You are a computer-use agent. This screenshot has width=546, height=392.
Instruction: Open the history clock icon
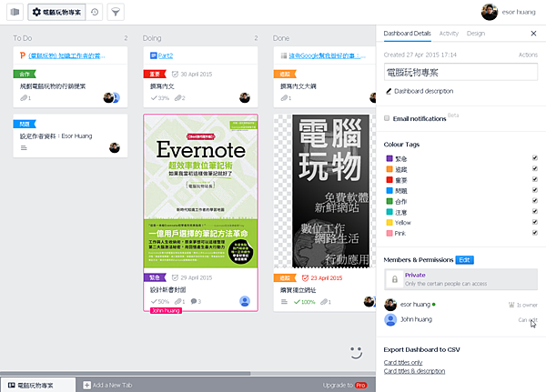[95, 12]
